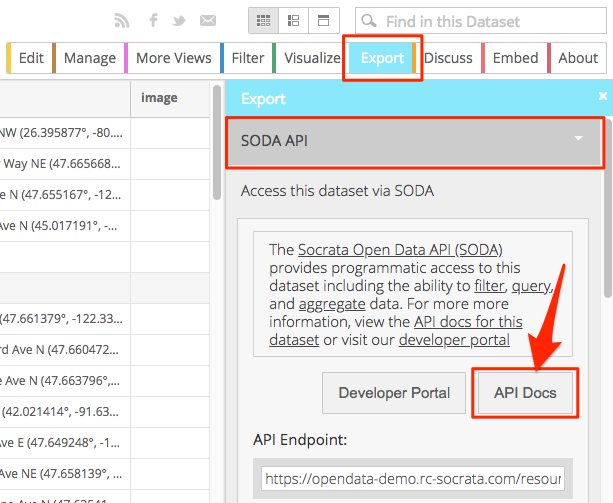Click the image column header
Viewport: 613px width, 503px height.
point(170,98)
